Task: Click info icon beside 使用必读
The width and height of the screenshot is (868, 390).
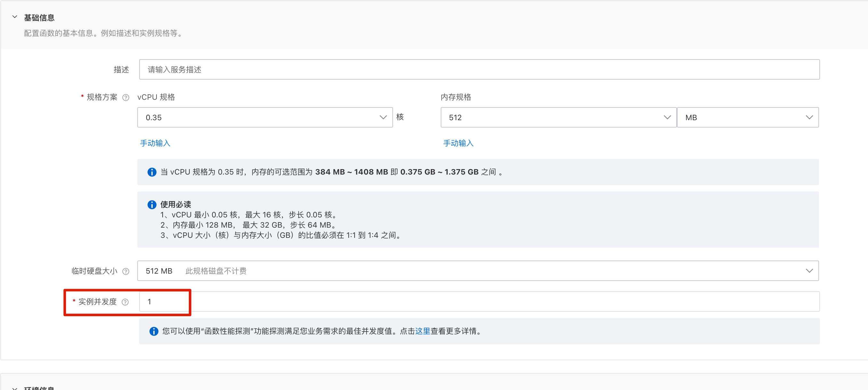Action: [152, 204]
